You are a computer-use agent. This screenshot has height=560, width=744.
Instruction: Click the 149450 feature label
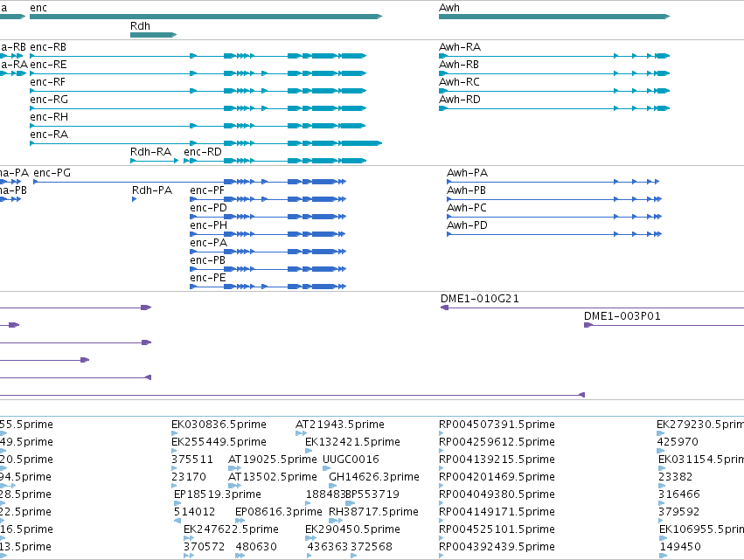click(x=680, y=547)
